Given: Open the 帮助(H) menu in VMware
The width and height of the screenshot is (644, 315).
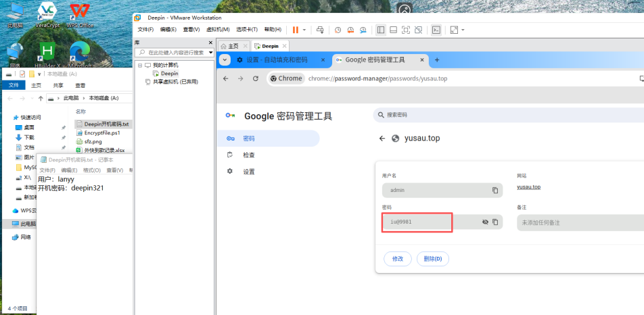Looking at the screenshot, I should coord(273,30).
